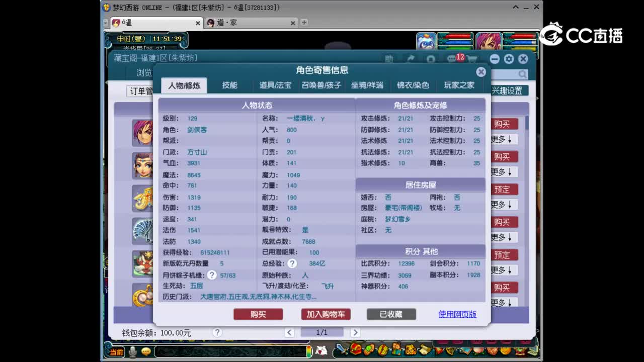Close the ó温 game tab
The image size is (644, 362).
click(x=198, y=23)
